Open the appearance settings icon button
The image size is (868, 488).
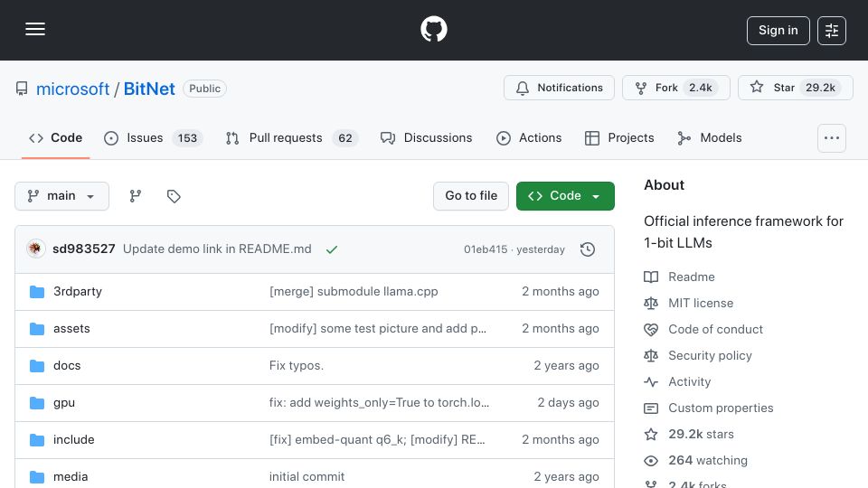(x=832, y=31)
